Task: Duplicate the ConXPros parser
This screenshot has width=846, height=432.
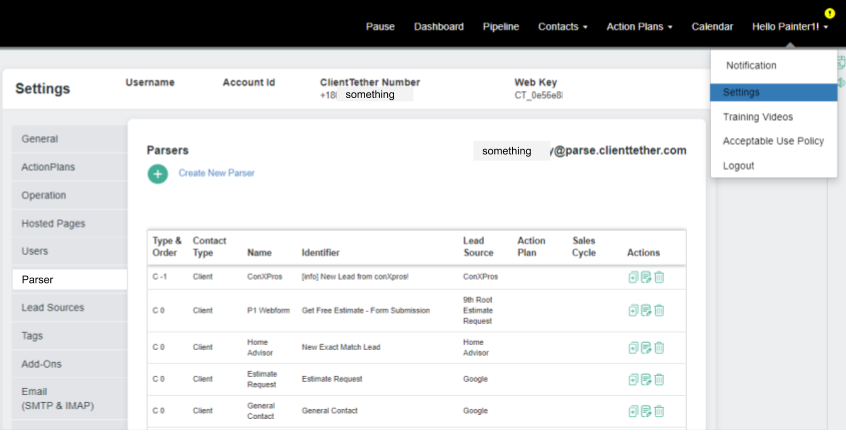Action: click(x=633, y=277)
